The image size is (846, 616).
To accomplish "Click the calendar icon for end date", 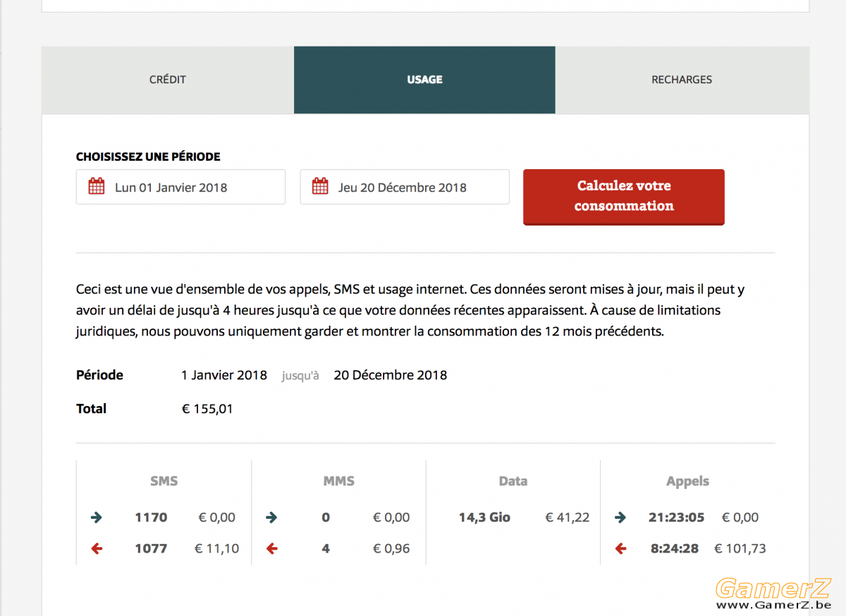I will tap(320, 187).
